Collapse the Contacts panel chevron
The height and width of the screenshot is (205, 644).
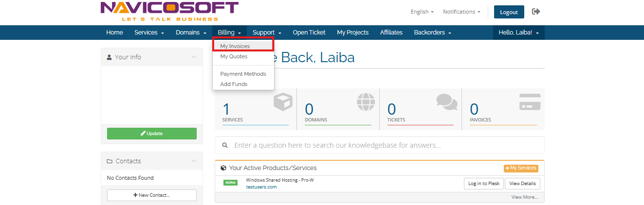pos(194,161)
